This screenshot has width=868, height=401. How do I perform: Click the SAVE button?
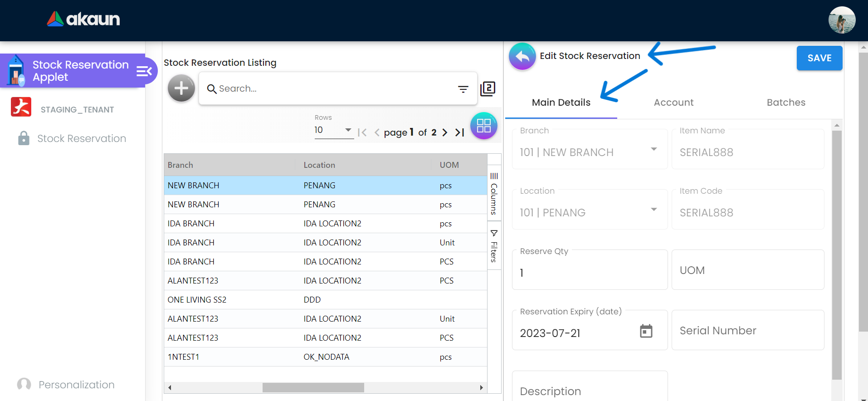coord(819,58)
